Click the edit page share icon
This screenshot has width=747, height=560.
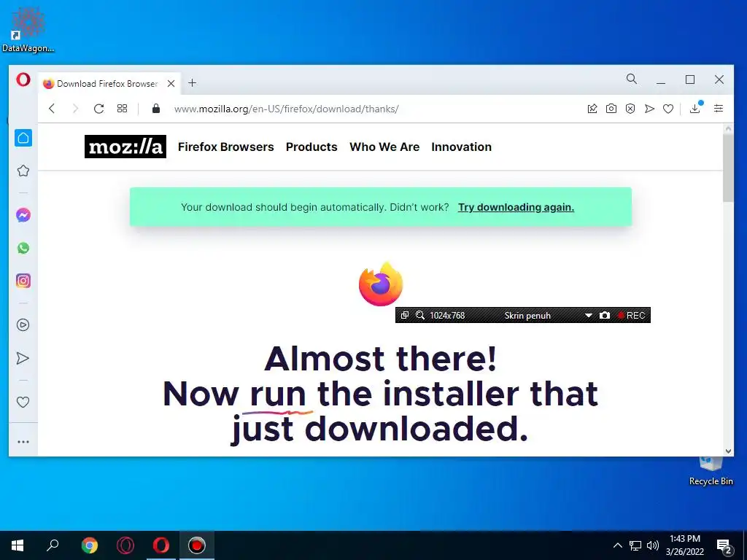pos(592,109)
